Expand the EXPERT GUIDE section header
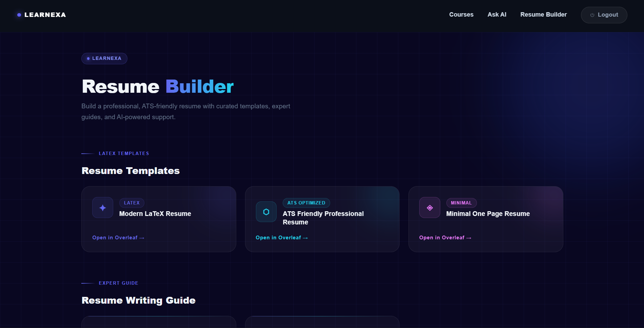 [118, 283]
